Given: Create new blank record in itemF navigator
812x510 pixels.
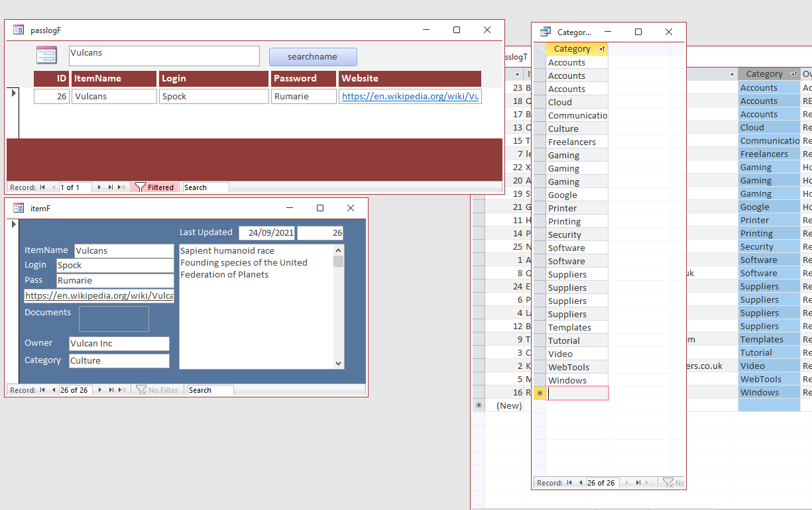Looking at the screenshot, I should coord(123,390).
